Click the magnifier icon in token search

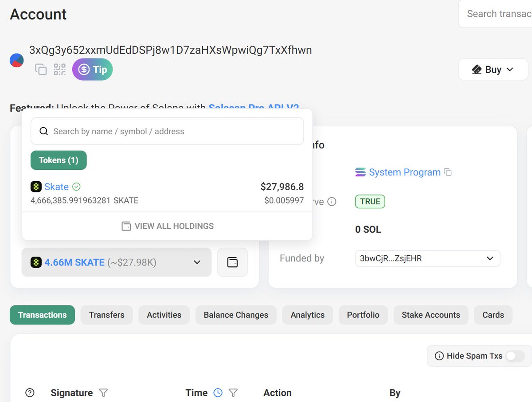pyautogui.click(x=43, y=131)
